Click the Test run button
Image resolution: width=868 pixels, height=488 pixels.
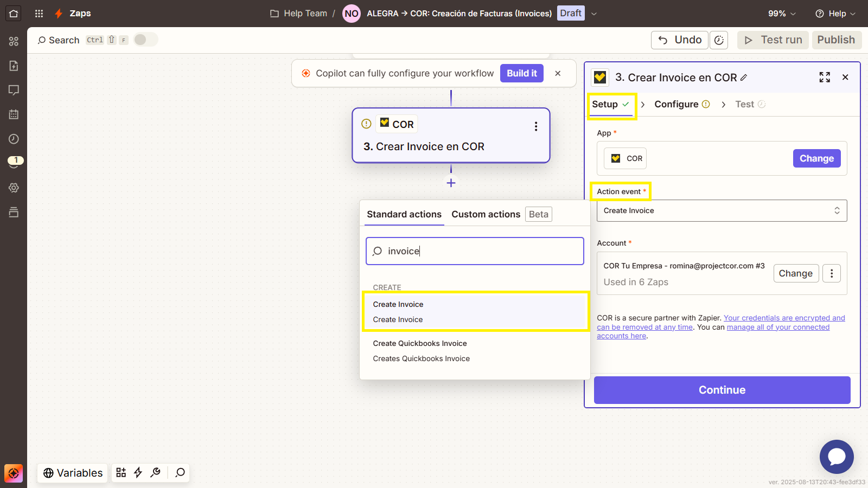pos(773,40)
